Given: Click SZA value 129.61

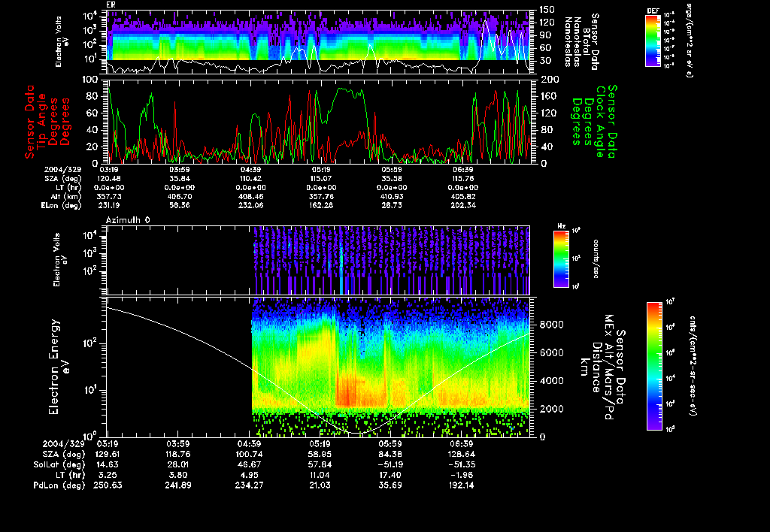Looking at the screenshot, I should click(x=108, y=455).
